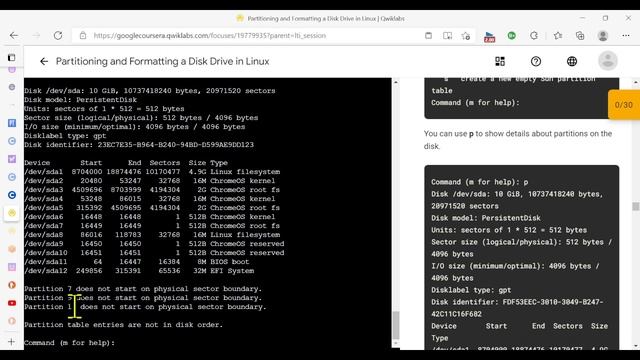640x360 pixels.
Task: Click the 0/30 score badge
Action: pyautogui.click(x=624, y=105)
